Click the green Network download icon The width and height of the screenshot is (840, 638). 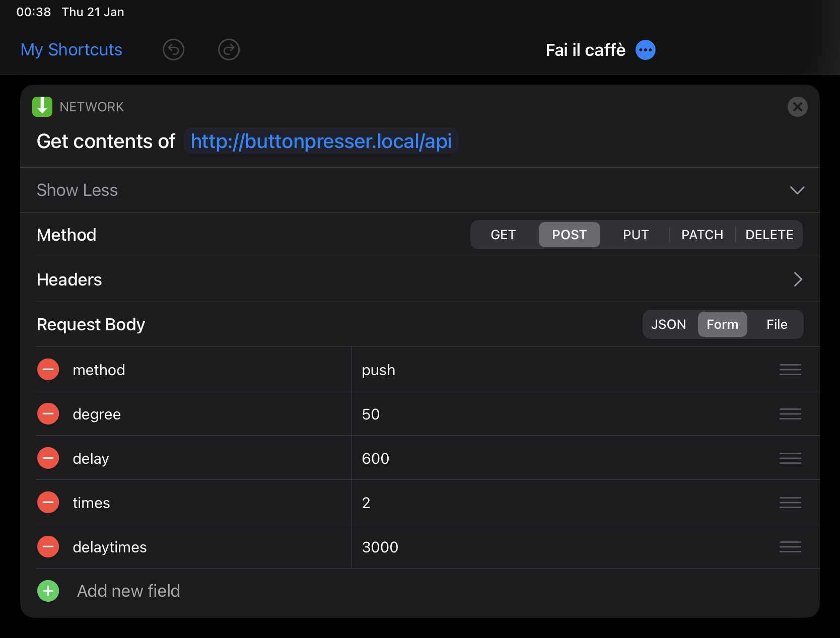(42, 106)
